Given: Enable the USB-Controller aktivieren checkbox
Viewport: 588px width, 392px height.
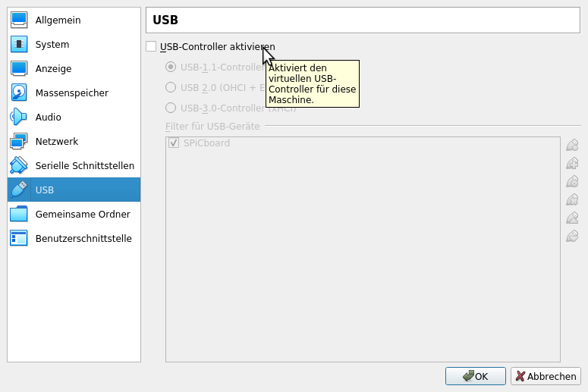Looking at the screenshot, I should (x=152, y=47).
